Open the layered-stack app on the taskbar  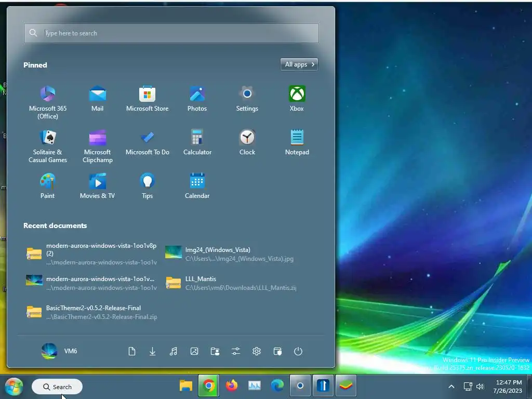click(345, 386)
